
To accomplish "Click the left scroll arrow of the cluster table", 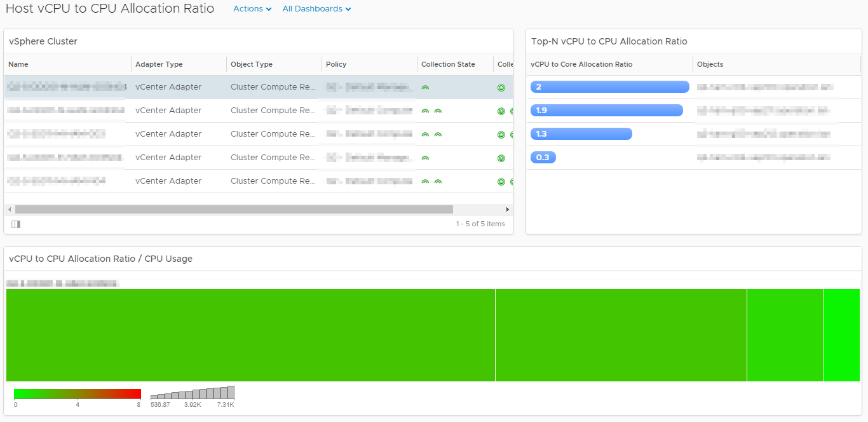I will click(10, 209).
